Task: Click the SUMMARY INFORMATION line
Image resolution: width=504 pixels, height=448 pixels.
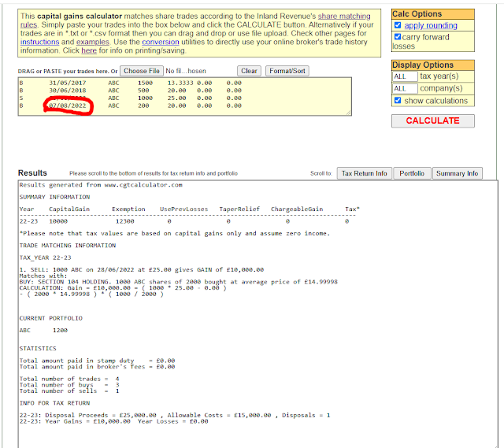Action: click(x=54, y=197)
